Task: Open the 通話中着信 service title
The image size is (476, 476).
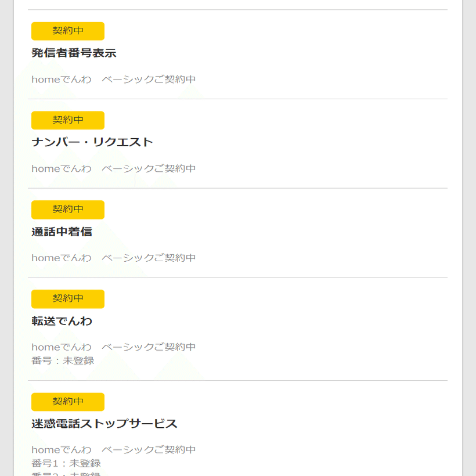Action: [62, 232]
